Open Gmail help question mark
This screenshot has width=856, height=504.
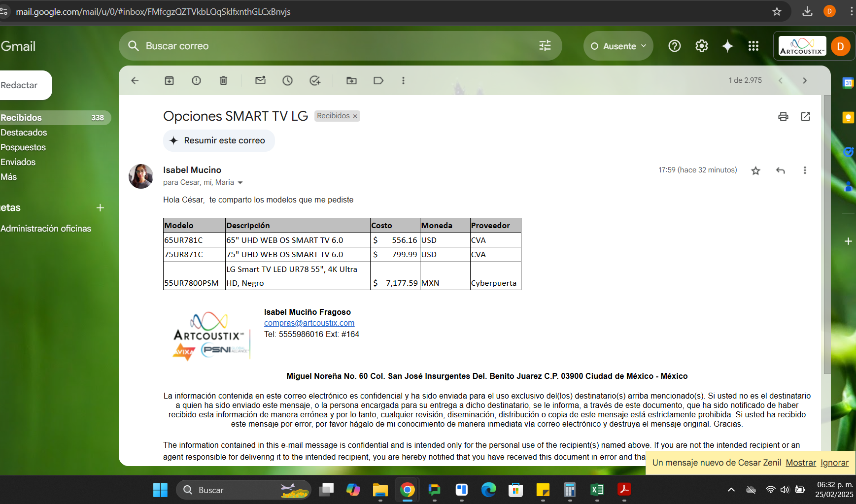click(x=674, y=46)
